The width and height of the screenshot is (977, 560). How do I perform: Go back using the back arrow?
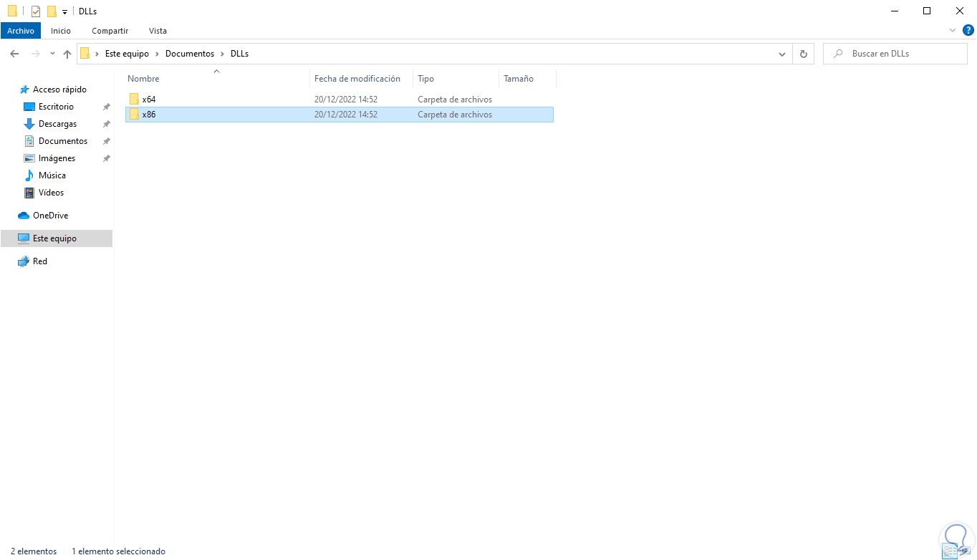pyautogui.click(x=14, y=54)
